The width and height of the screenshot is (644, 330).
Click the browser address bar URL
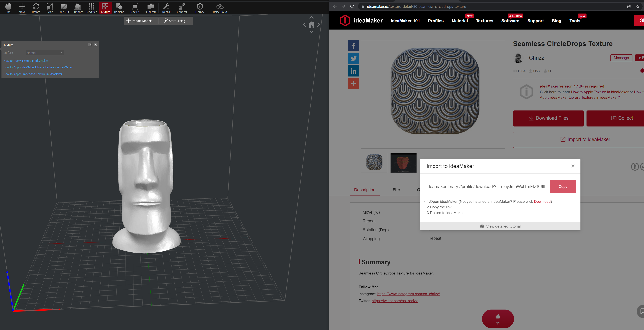click(416, 7)
